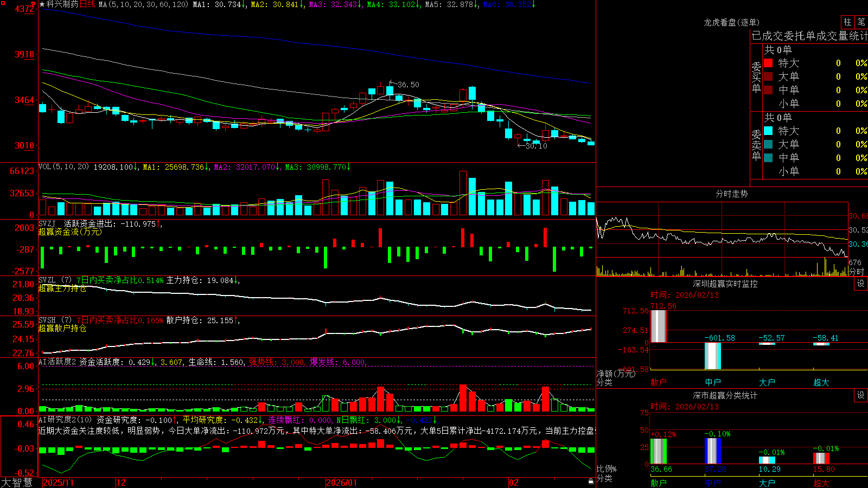The width and height of the screenshot is (868, 488).
Task: Click the 分时走势 panel header
Action: pyautogui.click(x=731, y=194)
